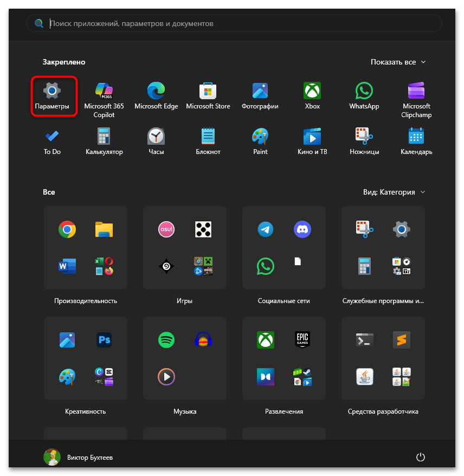Launch To Do app
This screenshot has width=464, height=476.
pos(52,141)
